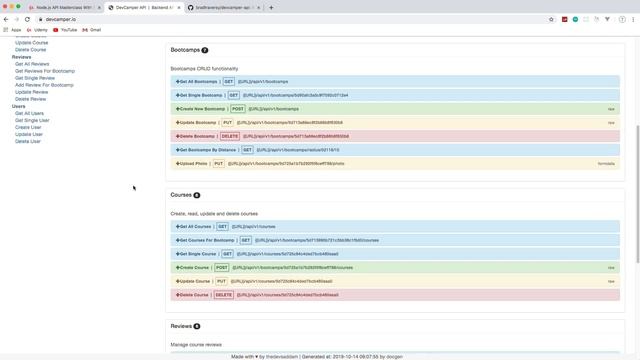Open sidebar link Delete Review
The height and width of the screenshot is (360, 640).
31,99
